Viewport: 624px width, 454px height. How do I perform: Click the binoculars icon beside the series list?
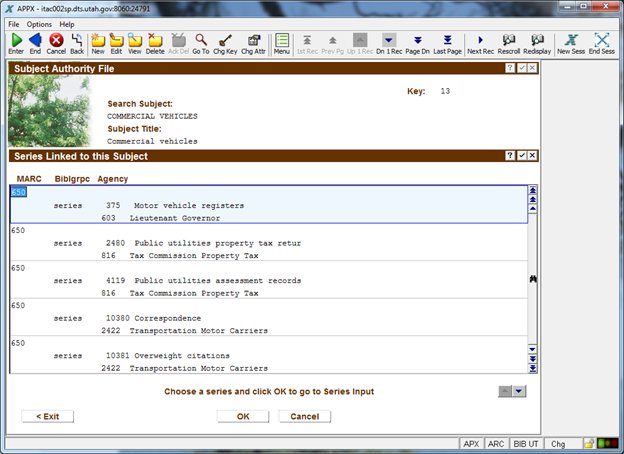533,282
